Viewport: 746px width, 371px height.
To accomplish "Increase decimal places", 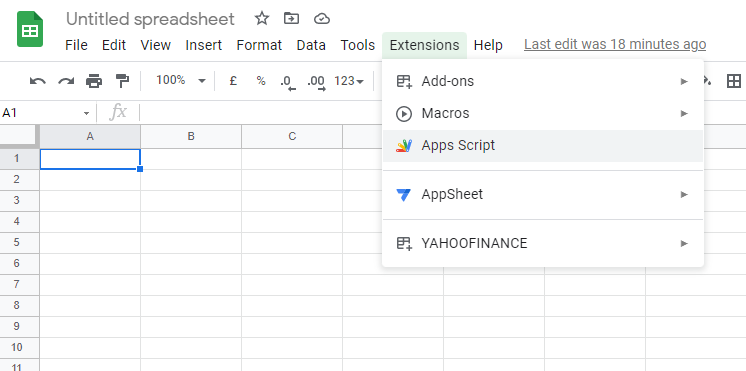I will pyautogui.click(x=316, y=82).
